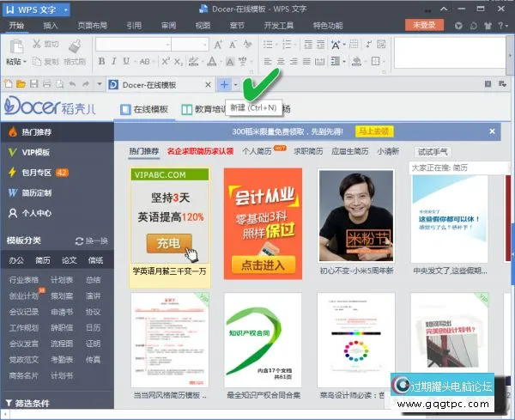
Task: Open 包月专区 in the sidebar
Action: point(36,173)
